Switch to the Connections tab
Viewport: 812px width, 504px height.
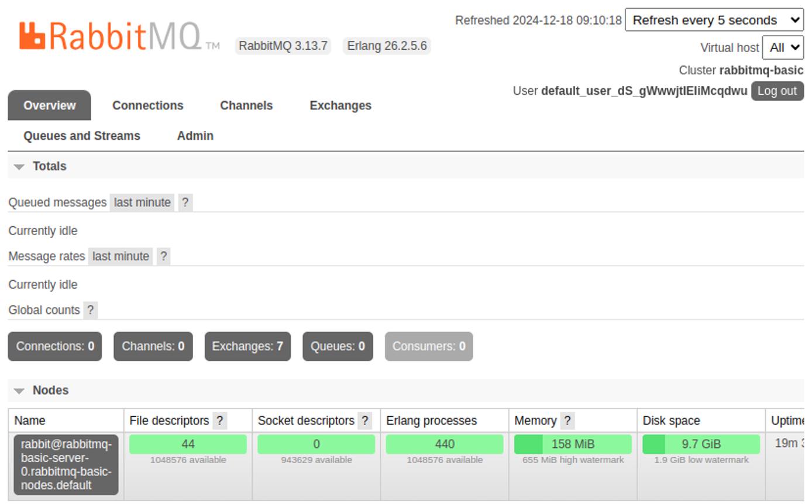(147, 105)
